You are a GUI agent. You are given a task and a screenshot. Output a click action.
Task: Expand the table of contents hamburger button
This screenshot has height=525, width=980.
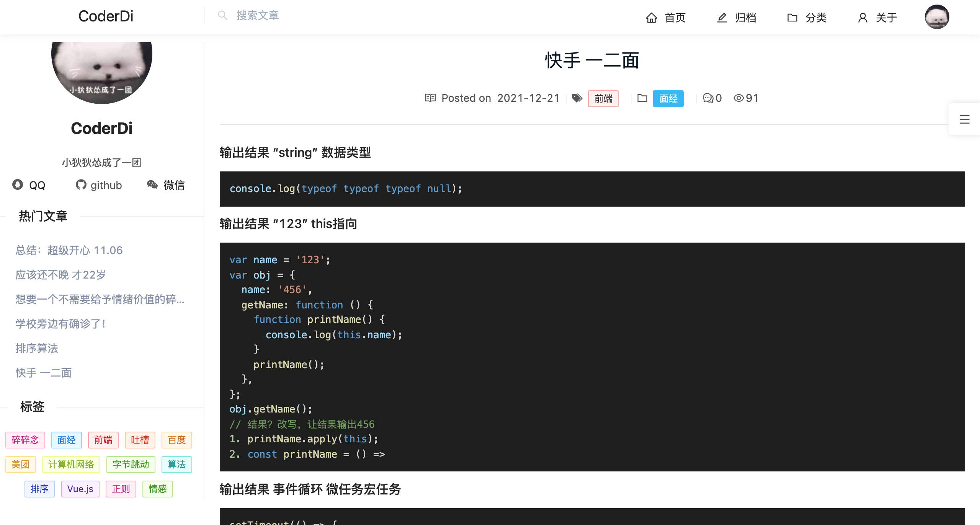pos(964,119)
